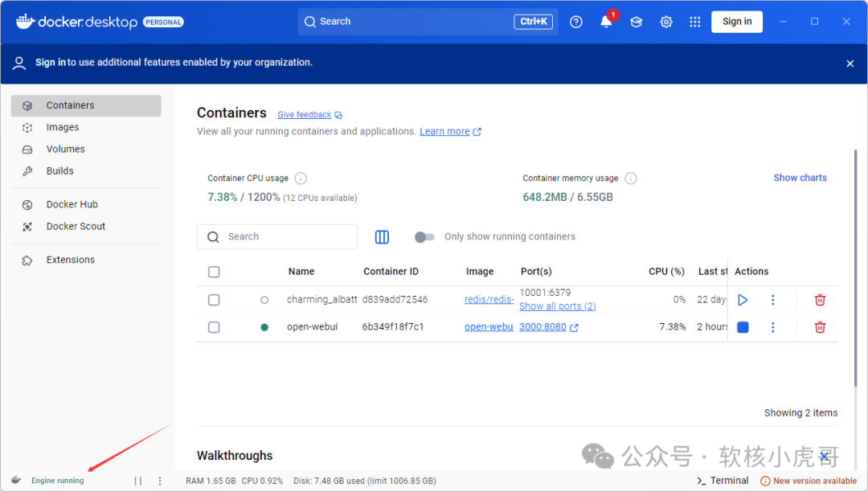Click Show all ports (2) link
This screenshot has width=868, height=492.
tap(558, 306)
